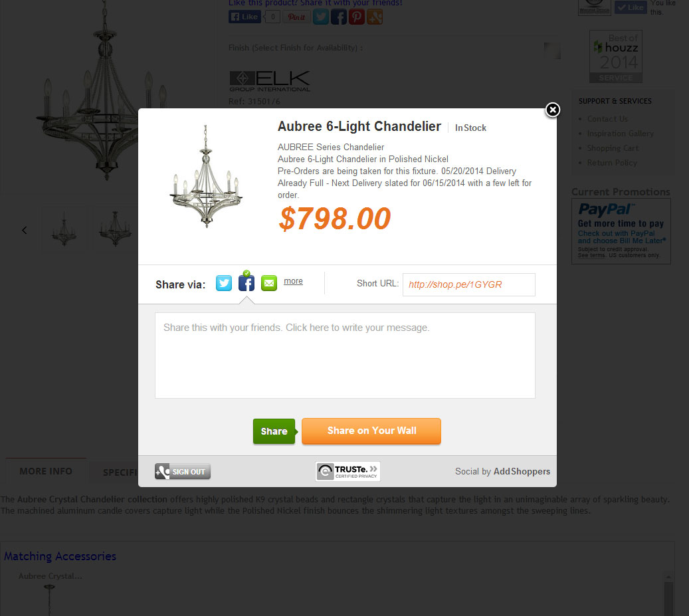Open more sharing options link
Screen dimensions: 689x616
pos(293,281)
